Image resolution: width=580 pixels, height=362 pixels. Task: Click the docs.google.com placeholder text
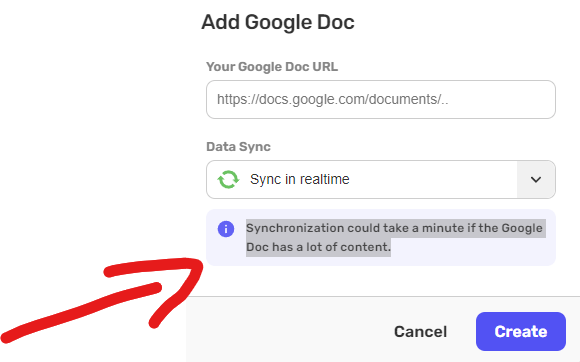pyautogui.click(x=333, y=99)
